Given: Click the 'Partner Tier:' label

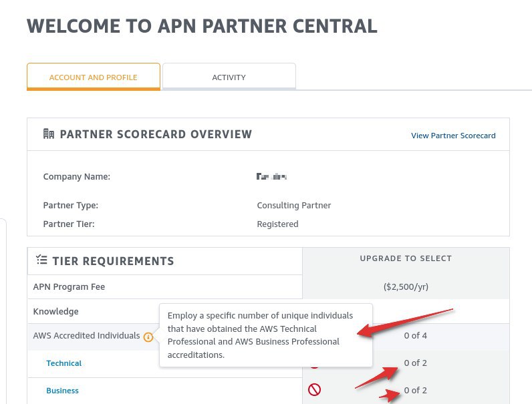Looking at the screenshot, I should tap(69, 224).
